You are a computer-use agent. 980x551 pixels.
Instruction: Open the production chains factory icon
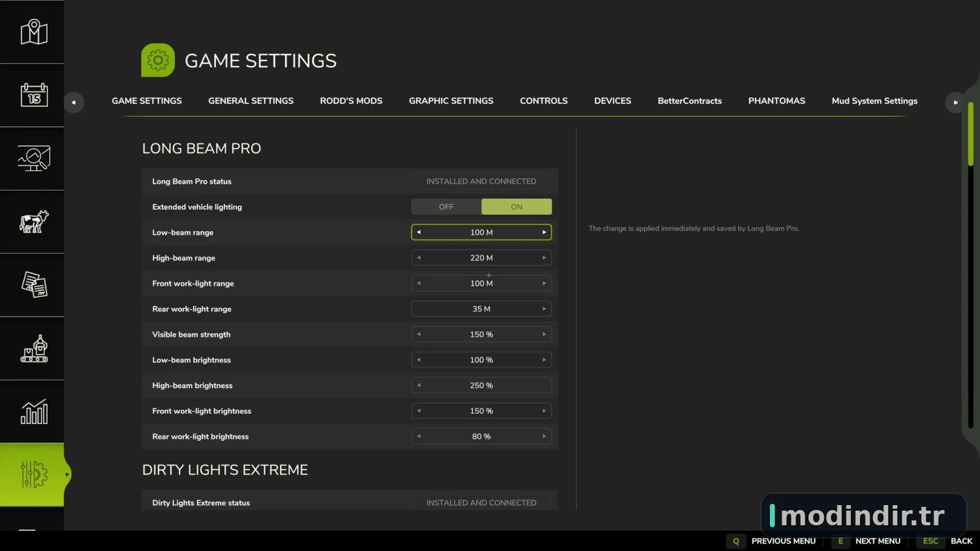(34, 348)
